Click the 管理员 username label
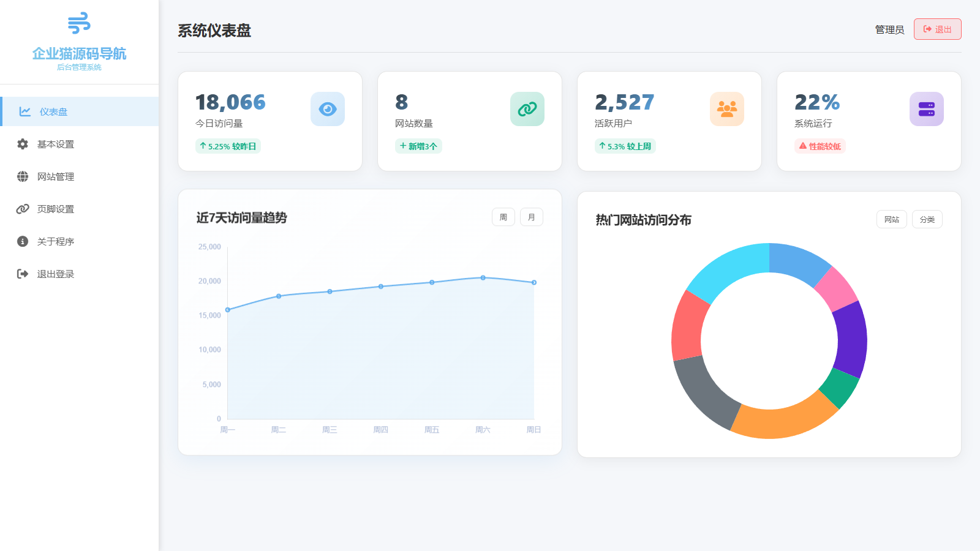Viewport: 980px width, 551px height. (889, 29)
